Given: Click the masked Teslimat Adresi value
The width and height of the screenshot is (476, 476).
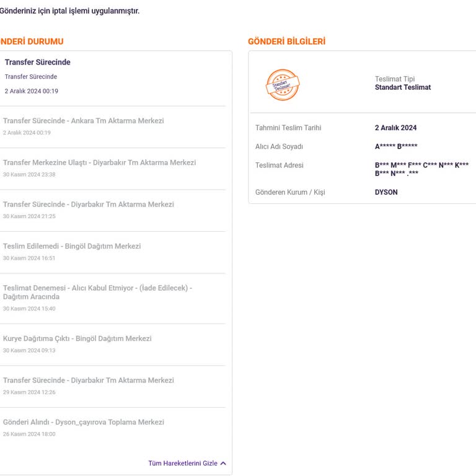Looking at the screenshot, I should click(421, 169).
